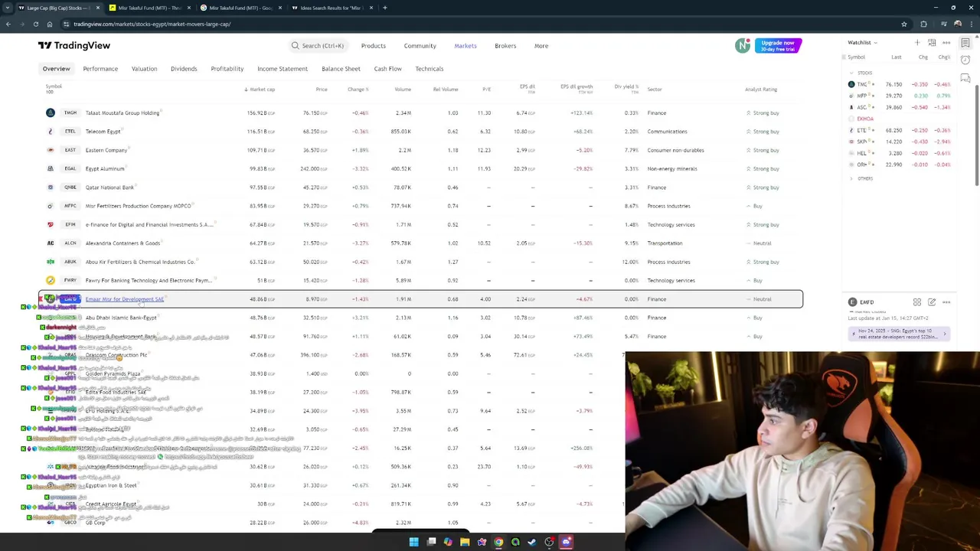Switch to the Valuation tab
The height and width of the screenshot is (551, 980).
click(x=144, y=69)
